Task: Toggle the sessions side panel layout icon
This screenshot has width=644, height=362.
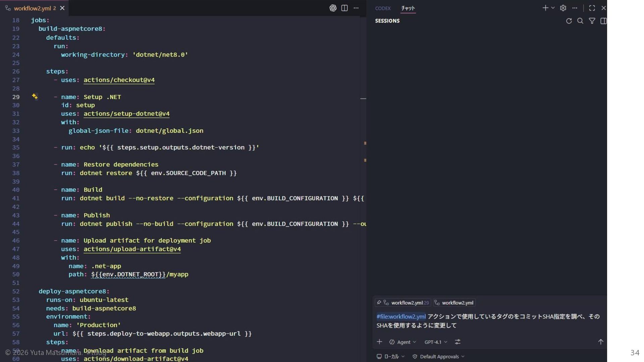Action: tap(603, 21)
